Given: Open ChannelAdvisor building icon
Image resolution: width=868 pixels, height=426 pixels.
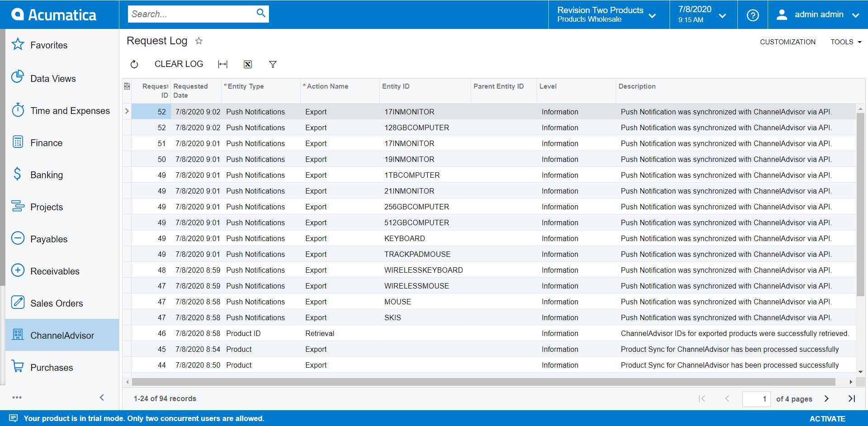Looking at the screenshot, I should (x=18, y=335).
